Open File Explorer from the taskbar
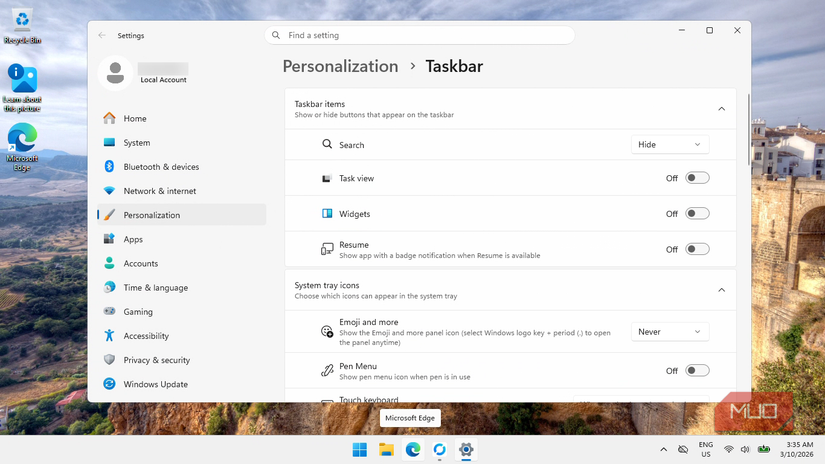 [386, 450]
